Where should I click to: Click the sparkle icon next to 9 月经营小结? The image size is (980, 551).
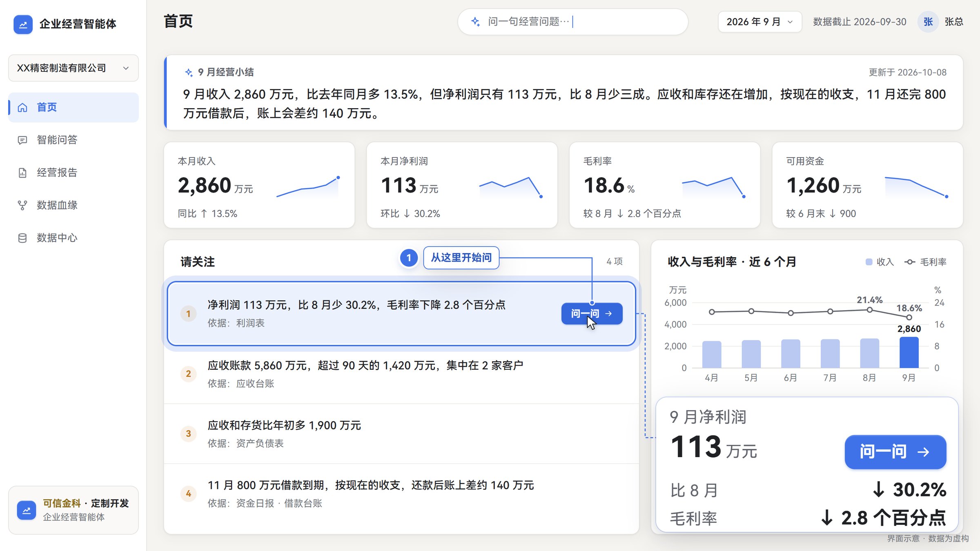[x=189, y=73]
